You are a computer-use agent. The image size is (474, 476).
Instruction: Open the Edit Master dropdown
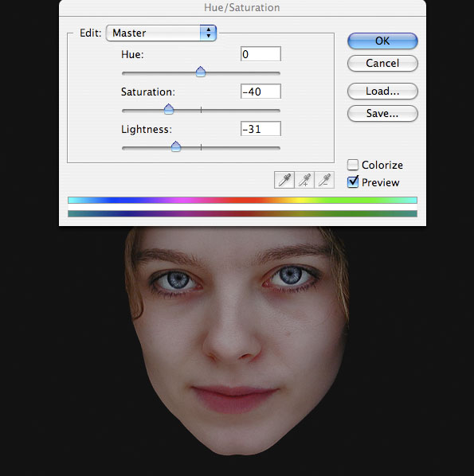click(x=161, y=33)
